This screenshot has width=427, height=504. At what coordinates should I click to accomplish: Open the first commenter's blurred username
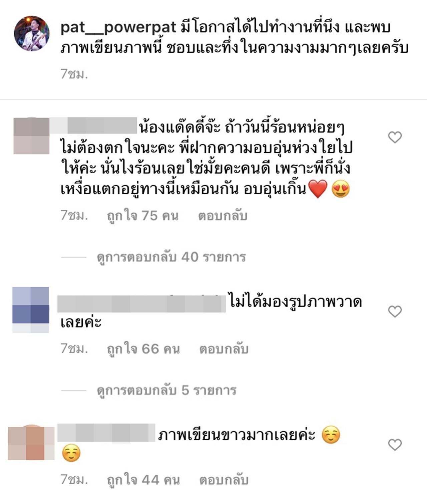point(94,125)
